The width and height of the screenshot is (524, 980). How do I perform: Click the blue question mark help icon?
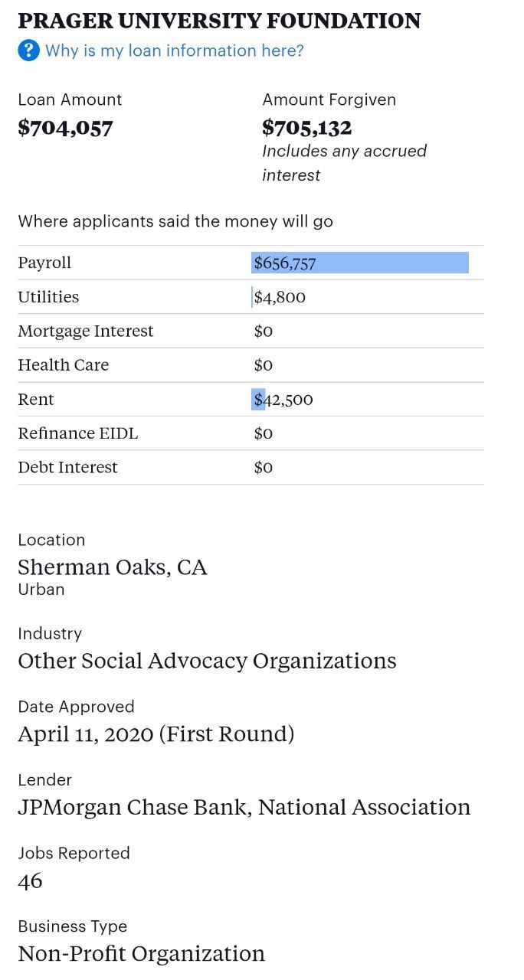pos(28,51)
